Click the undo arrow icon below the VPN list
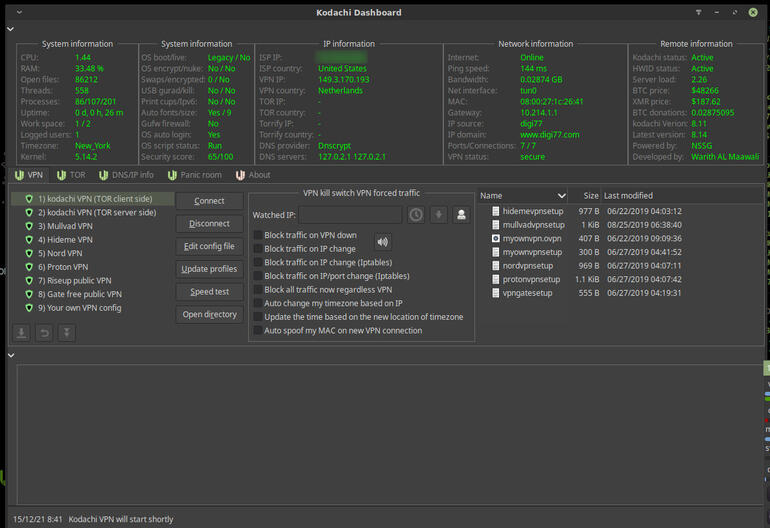 pos(44,333)
